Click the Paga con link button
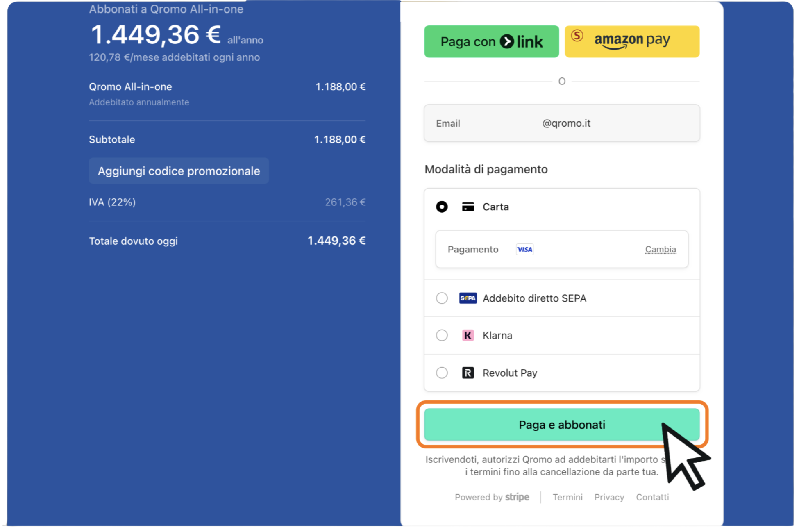 (x=491, y=41)
